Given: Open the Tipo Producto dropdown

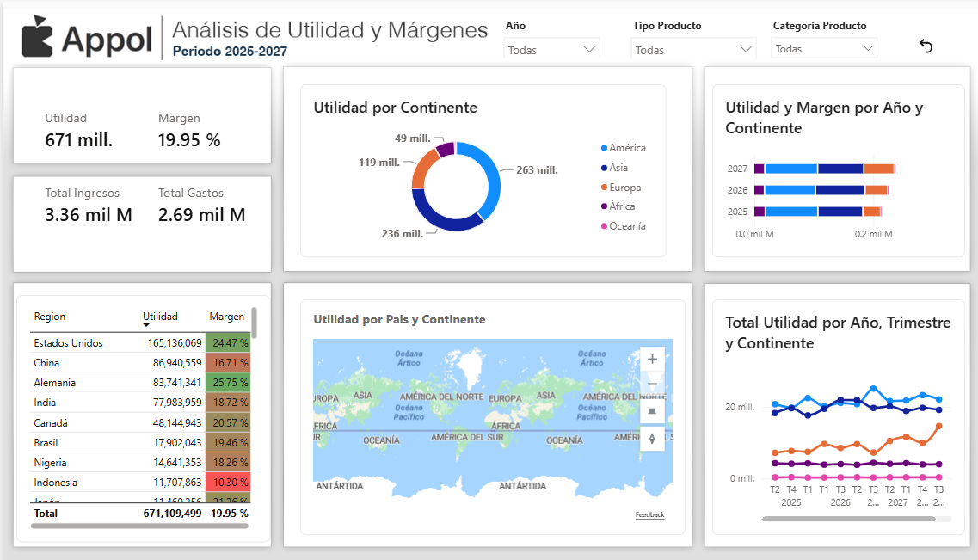Looking at the screenshot, I should tap(693, 50).
